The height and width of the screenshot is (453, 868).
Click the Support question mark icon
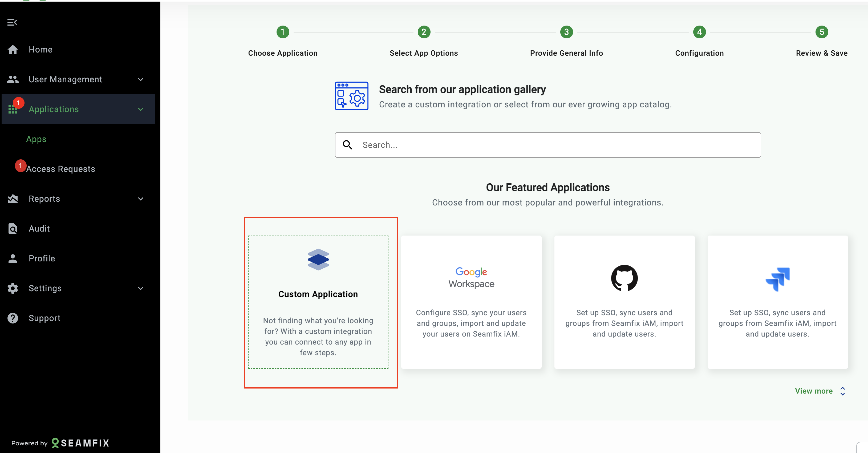(x=13, y=318)
